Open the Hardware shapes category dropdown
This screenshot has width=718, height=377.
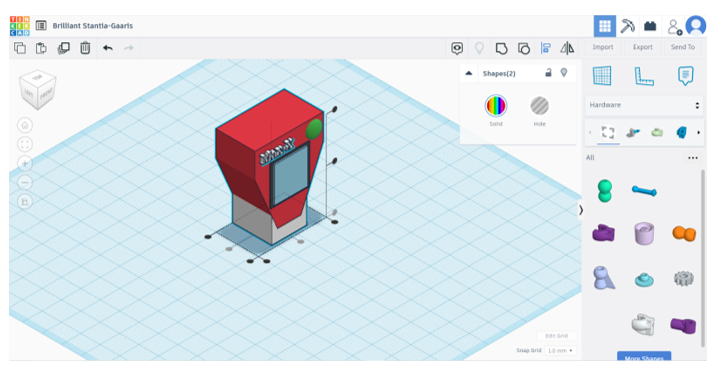click(644, 105)
